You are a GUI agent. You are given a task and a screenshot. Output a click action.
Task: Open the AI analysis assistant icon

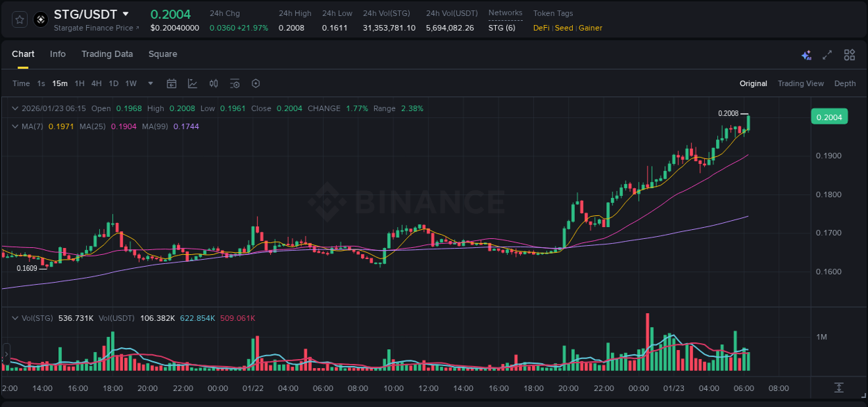coord(806,54)
